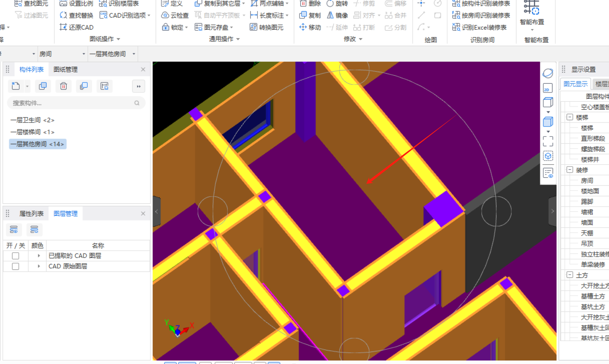Click the orbit view icon

click(x=548, y=73)
